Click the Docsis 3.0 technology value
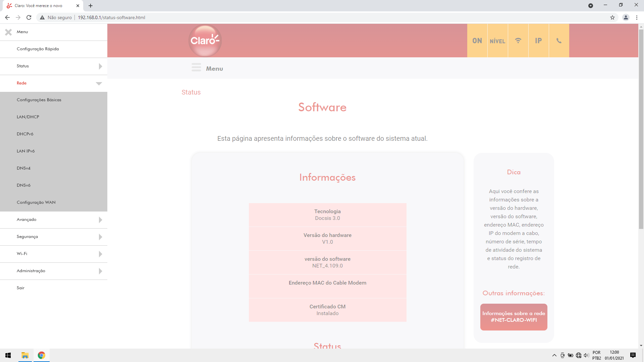Screen dimensions: 644x362 click(327, 218)
